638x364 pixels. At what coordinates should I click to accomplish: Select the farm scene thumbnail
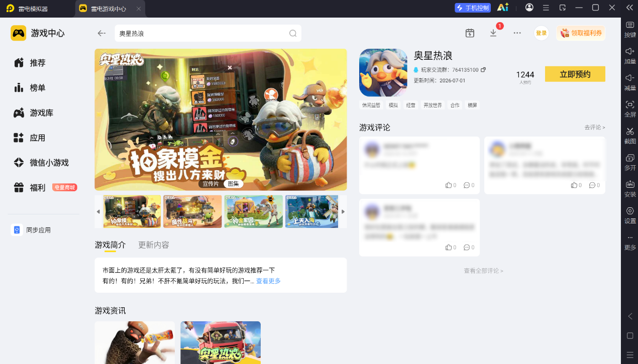point(254,211)
